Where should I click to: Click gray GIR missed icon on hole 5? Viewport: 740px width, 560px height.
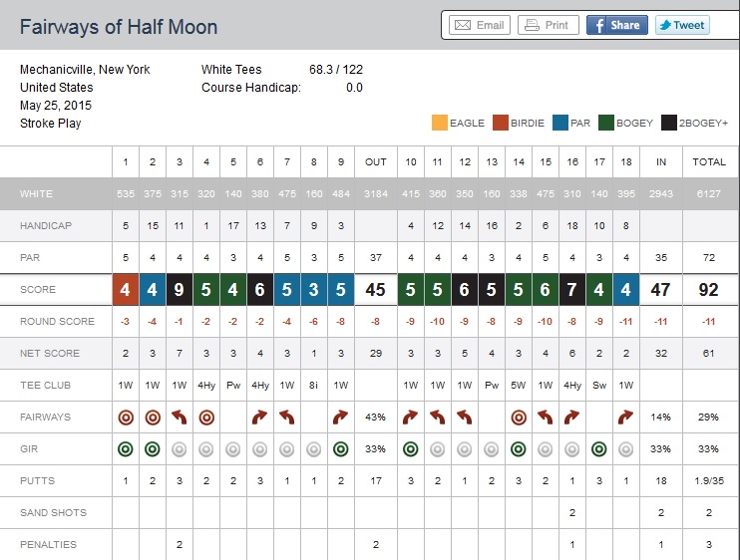click(233, 449)
